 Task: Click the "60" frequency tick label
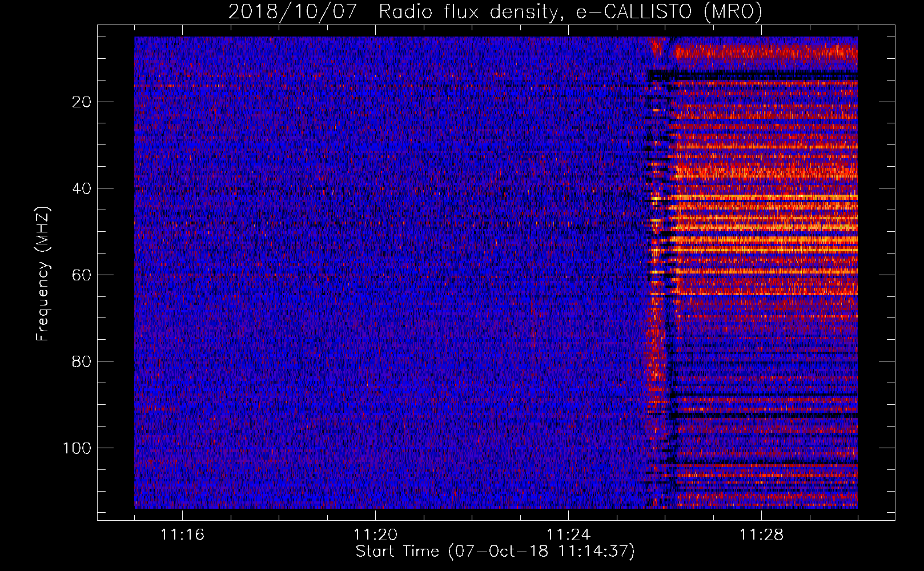pos(82,275)
